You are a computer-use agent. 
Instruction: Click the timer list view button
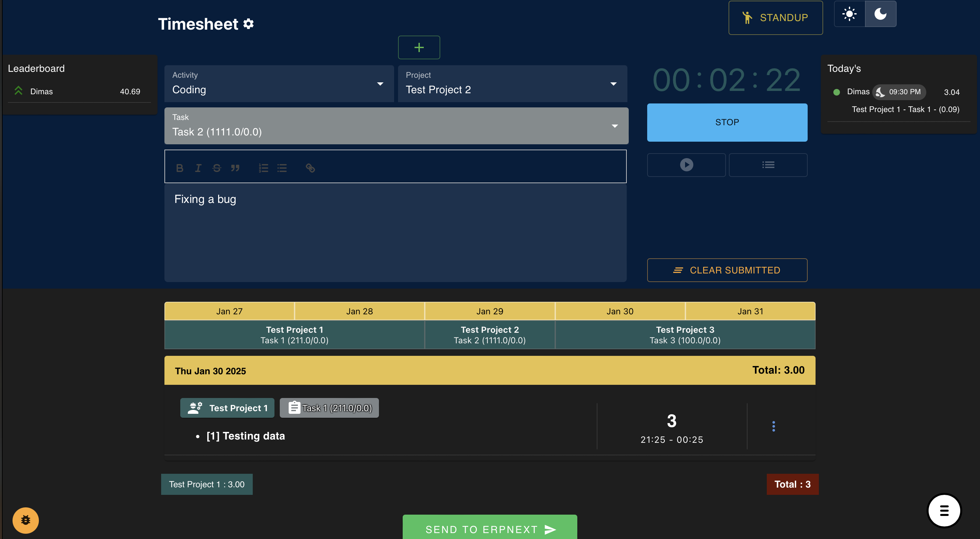(x=768, y=165)
